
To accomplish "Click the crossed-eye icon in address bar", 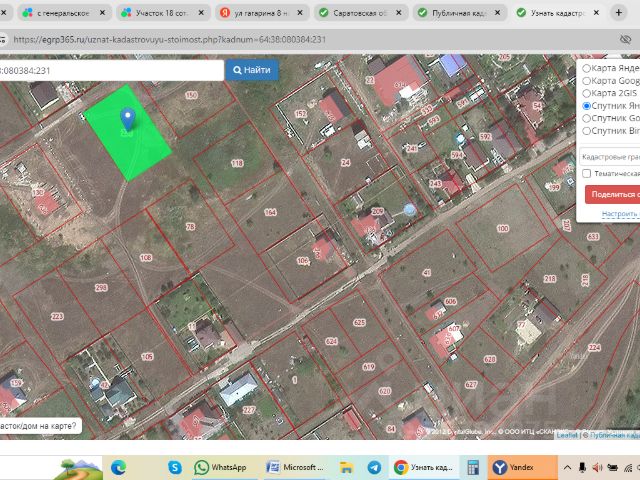I will click(625, 40).
